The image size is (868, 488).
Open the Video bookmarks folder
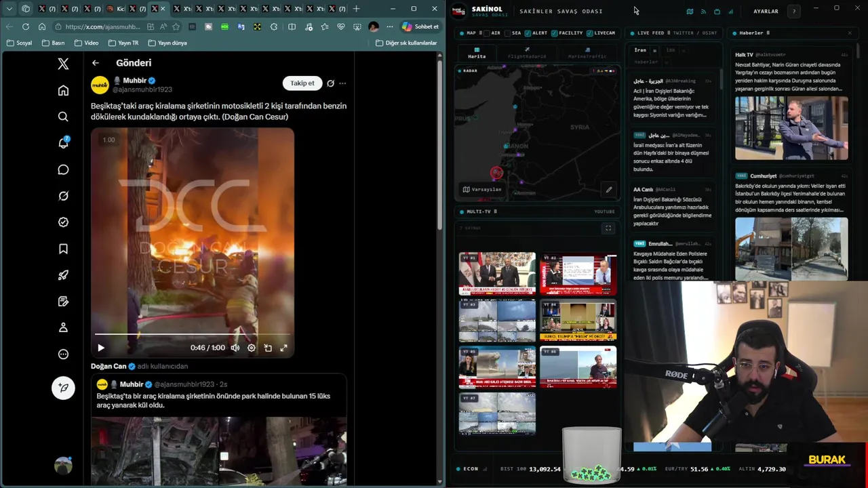point(87,43)
